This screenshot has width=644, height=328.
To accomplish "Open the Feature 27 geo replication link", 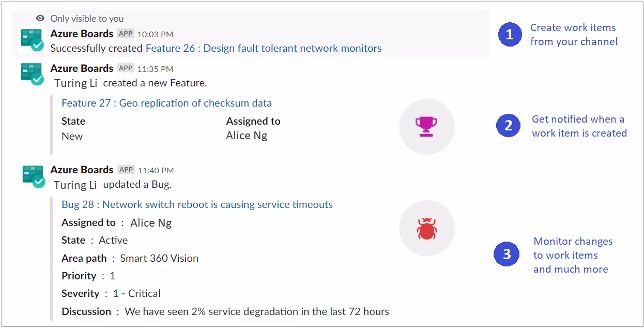I will 166,102.
